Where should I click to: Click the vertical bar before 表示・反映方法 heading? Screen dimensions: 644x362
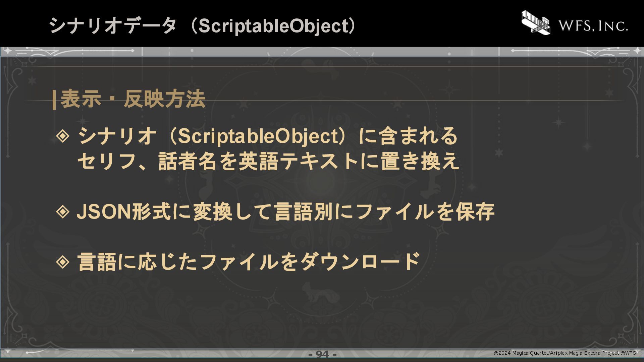click(54, 100)
